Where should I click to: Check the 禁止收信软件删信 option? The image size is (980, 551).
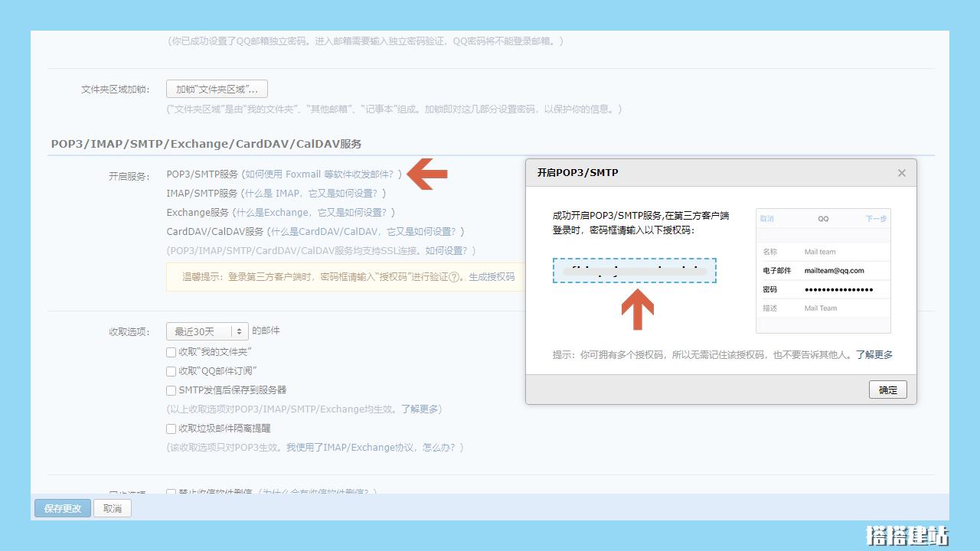pyautogui.click(x=171, y=494)
